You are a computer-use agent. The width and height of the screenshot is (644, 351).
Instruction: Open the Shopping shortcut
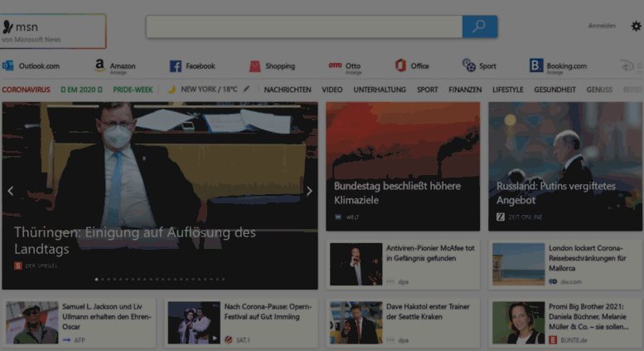(x=272, y=66)
